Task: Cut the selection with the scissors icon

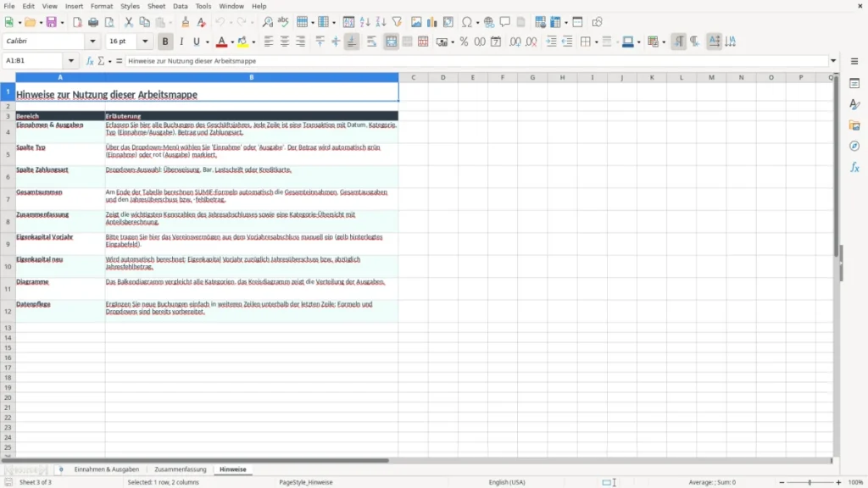Action: pos(129,22)
